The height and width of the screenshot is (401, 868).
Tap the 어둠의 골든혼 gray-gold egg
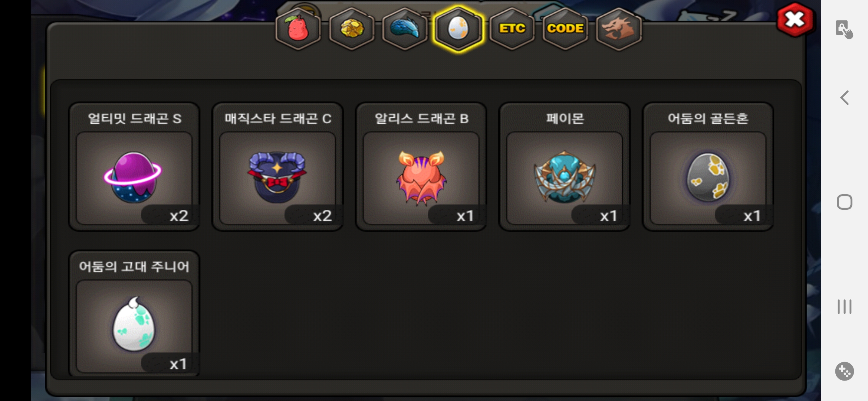tap(708, 178)
